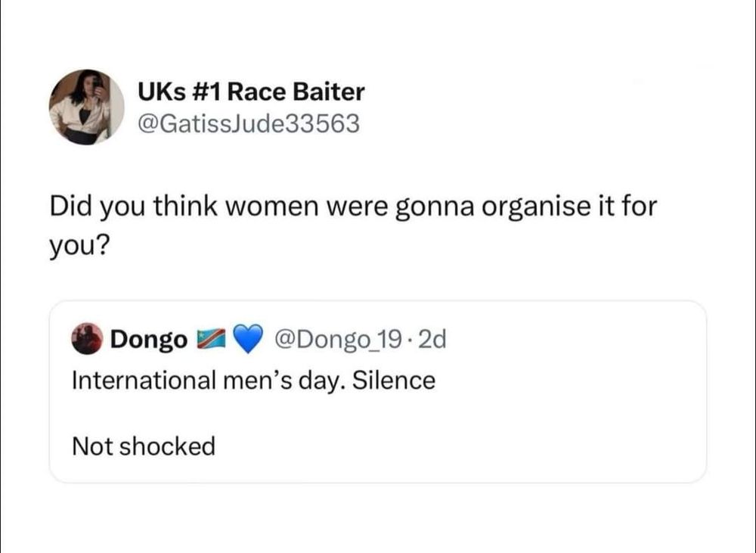This screenshot has height=553, width=756.
Task: Open the UKs #1 Race Baiter profile picture
Action: [86, 107]
